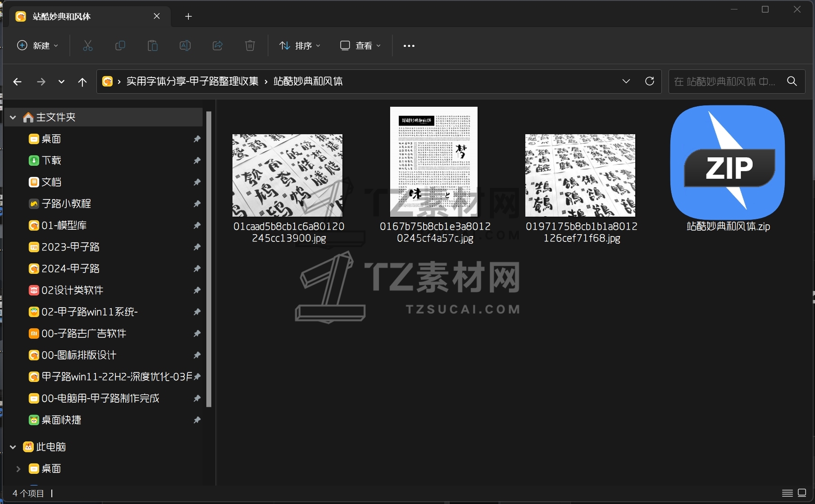The height and width of the screenshot is (504, 815).
Task: Select 主文件夹 in navigation pane
Action: [56, 117]
